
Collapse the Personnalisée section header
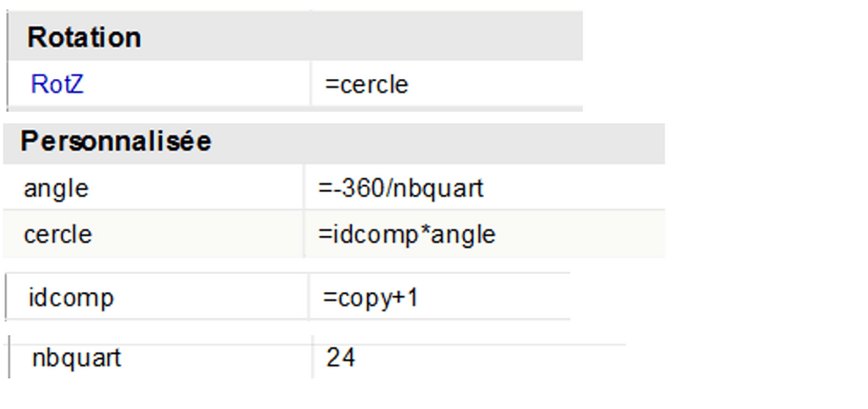(116, 142)
